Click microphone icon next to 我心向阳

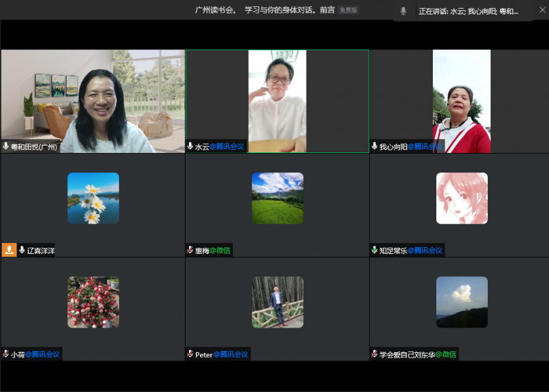click(374, 146)
